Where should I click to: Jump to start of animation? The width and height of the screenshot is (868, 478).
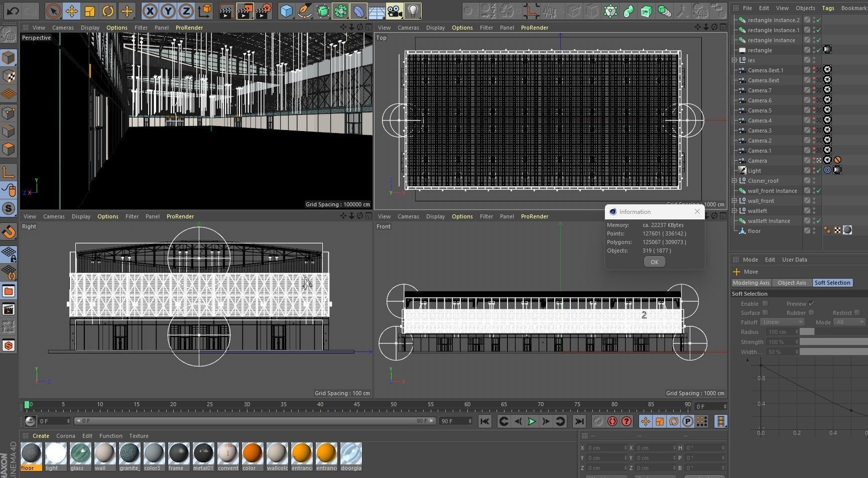pyautogui.click(x=484, y=422)
